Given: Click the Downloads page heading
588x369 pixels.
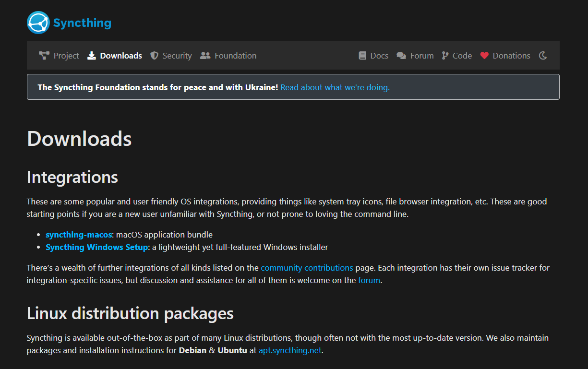Looking at the screenshot, I should tap(79, 139).
